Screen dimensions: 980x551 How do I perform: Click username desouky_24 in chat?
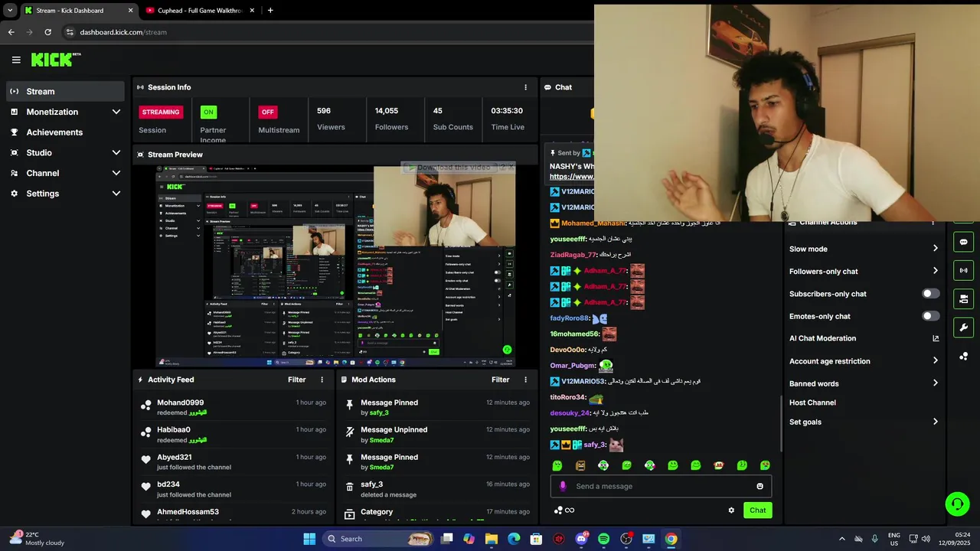tap(570, 413)
